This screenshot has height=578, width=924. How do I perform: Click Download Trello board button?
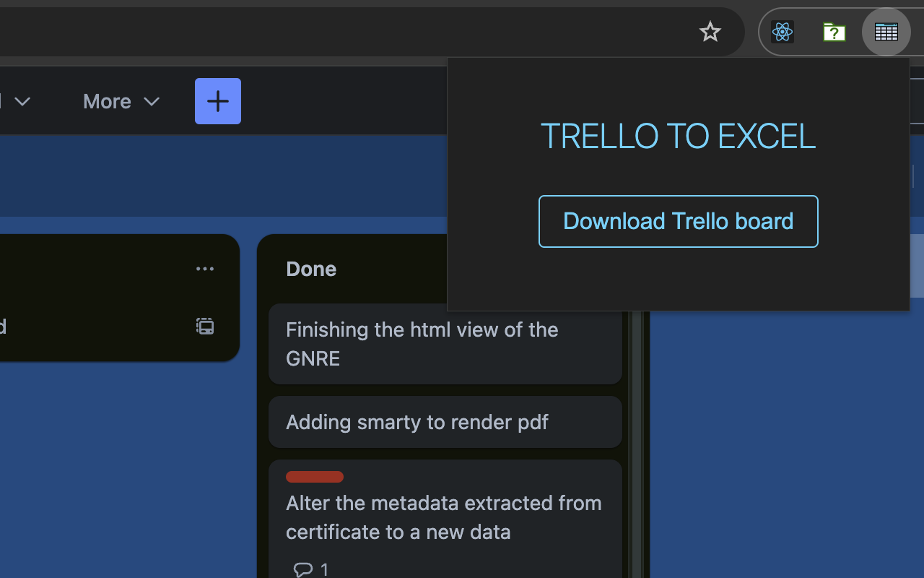(x=679, y=221)
